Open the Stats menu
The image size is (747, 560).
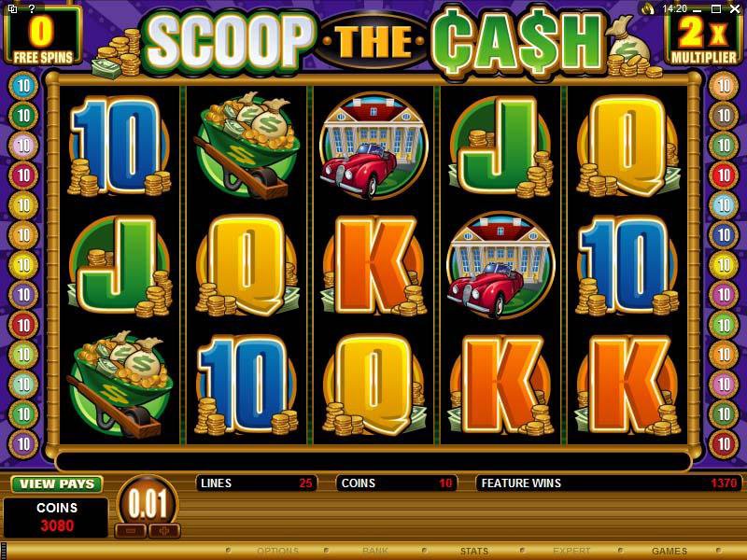pyautogui.click(x=474, y=551)
